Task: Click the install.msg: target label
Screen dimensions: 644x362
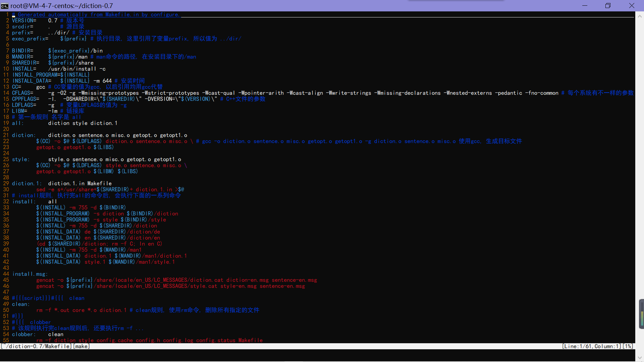Action: [30, 274]
